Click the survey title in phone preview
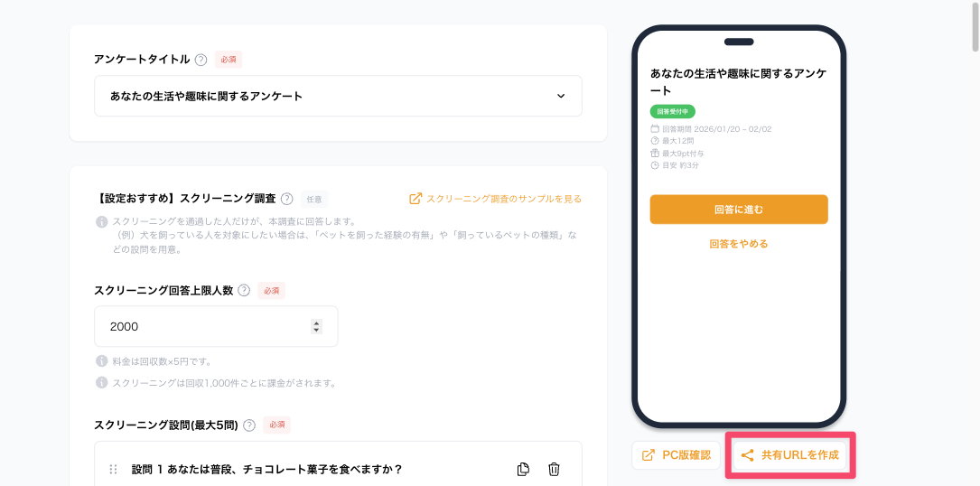Screen dimensions: 980x486 click(x=739, y=82)
